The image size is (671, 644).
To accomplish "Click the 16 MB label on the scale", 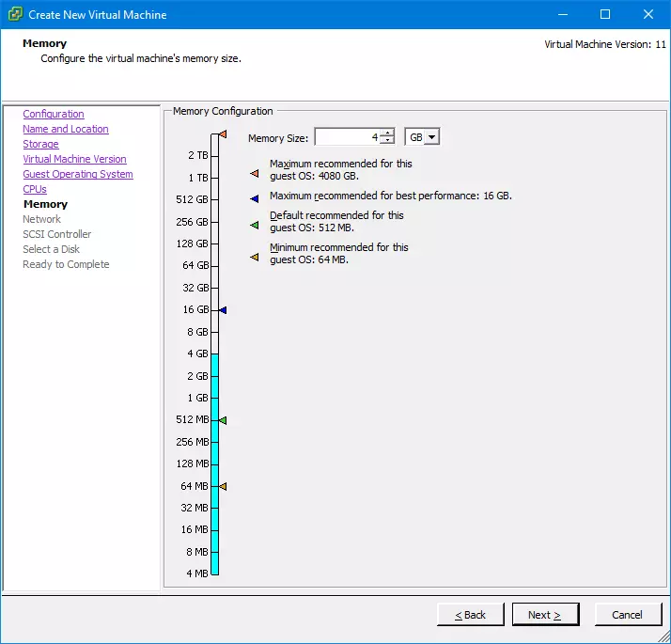I will pyautogui.click(x=195, y=529).
